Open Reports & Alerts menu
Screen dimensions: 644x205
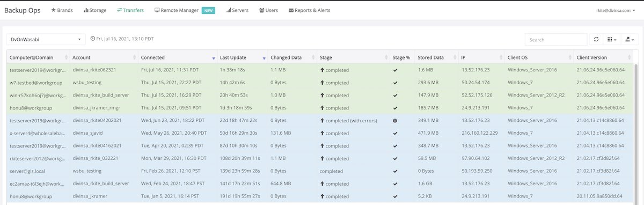309,10
